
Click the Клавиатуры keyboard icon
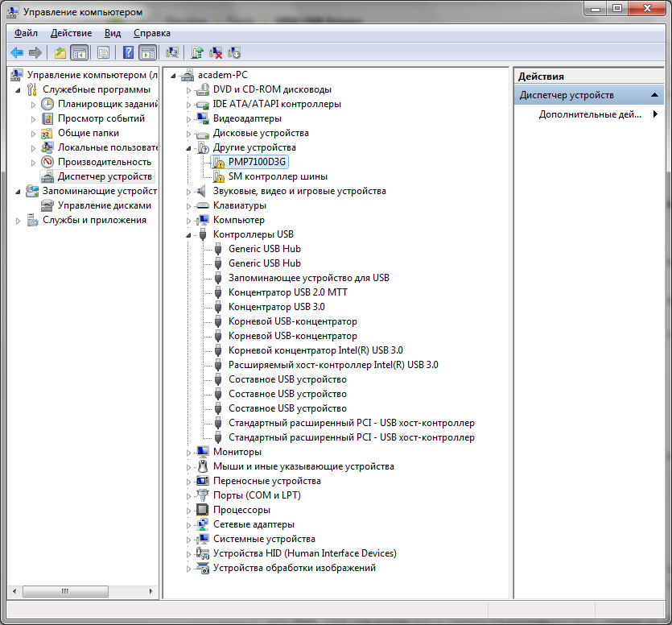[x=202, y=206]
